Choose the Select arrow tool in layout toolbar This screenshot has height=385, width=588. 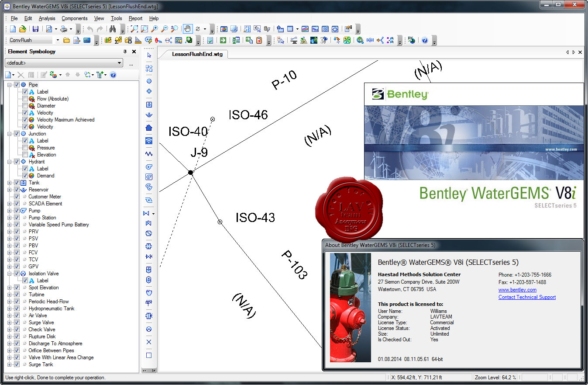tap(149, 55)
